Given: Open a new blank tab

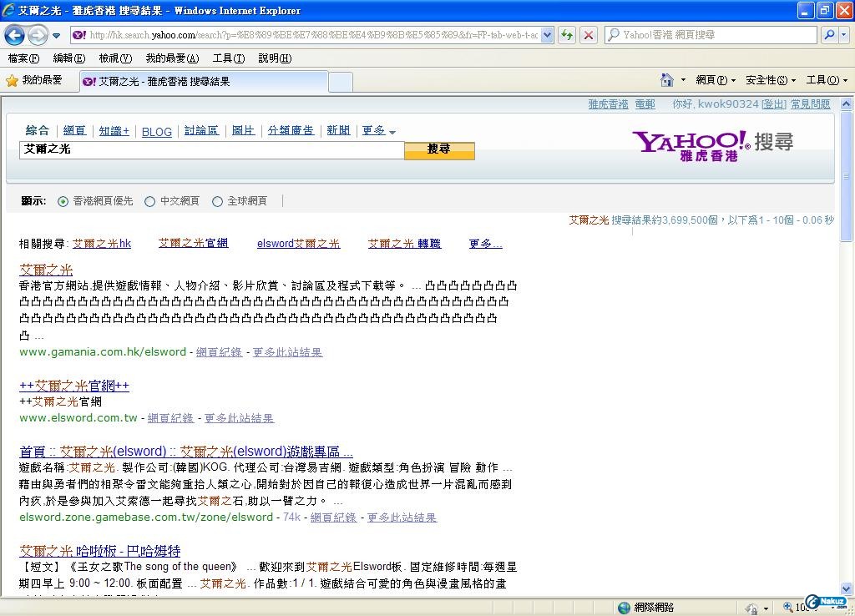Looking at the screenshot, I should 341,83.
